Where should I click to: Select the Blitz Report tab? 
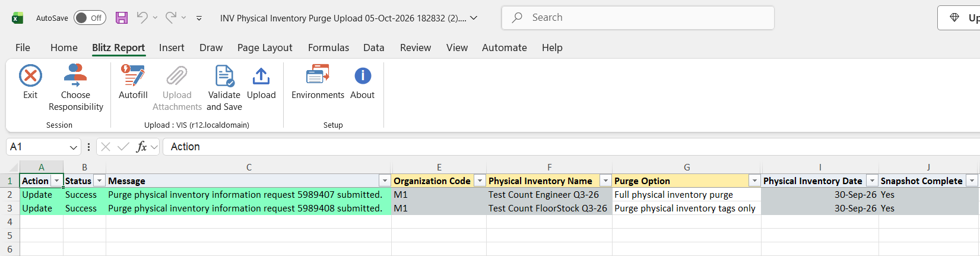pos(118,48)
